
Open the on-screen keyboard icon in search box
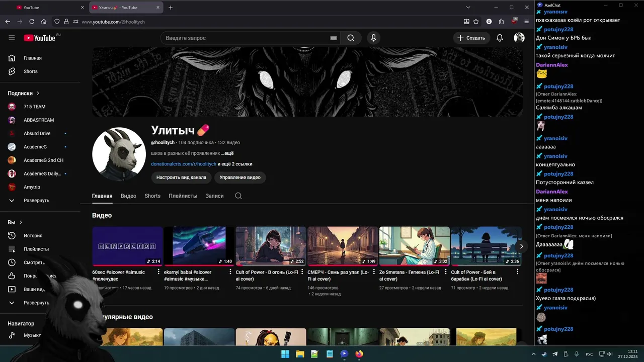[333, 38]
